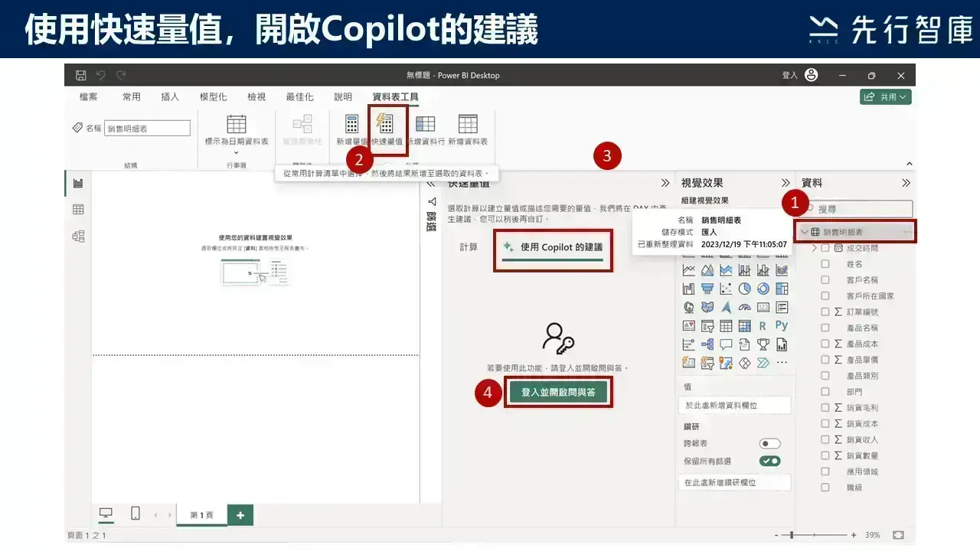Click 登入 sign-in in title bar
Image resolution: width=980 pixels, height=551 pixels.
click(x=789, y=75)
